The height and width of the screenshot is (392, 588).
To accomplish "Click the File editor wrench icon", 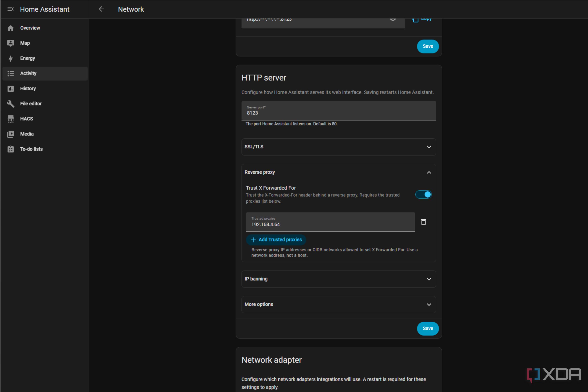I will [11, 104].
